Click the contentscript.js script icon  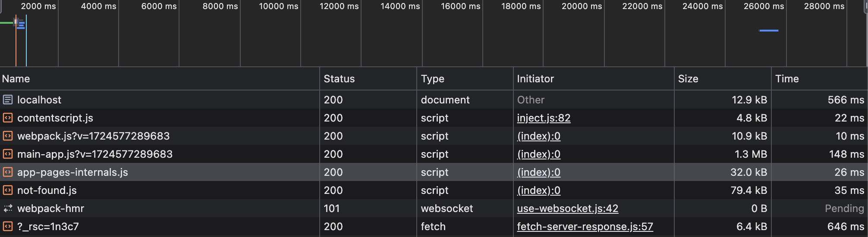(8, 118)
